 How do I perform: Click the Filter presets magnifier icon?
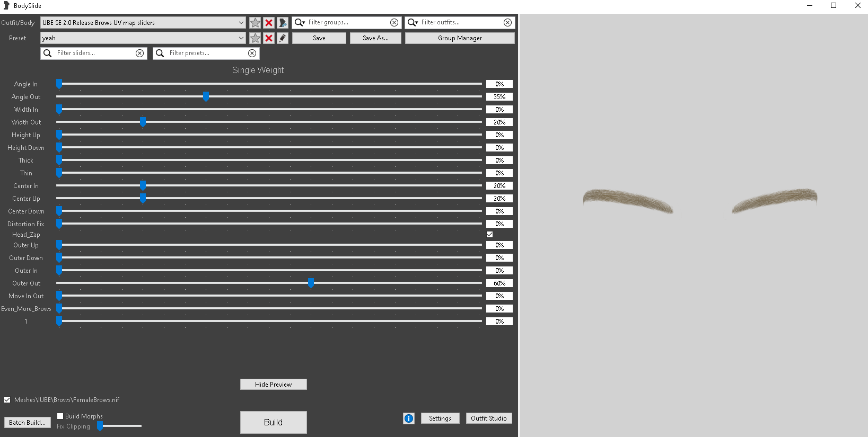(x=160, y=53)
